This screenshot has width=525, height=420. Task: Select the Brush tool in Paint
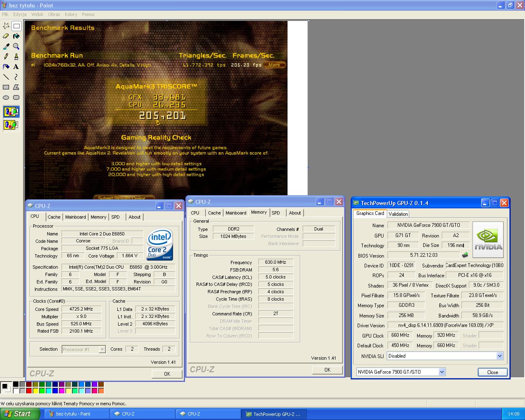16,57
